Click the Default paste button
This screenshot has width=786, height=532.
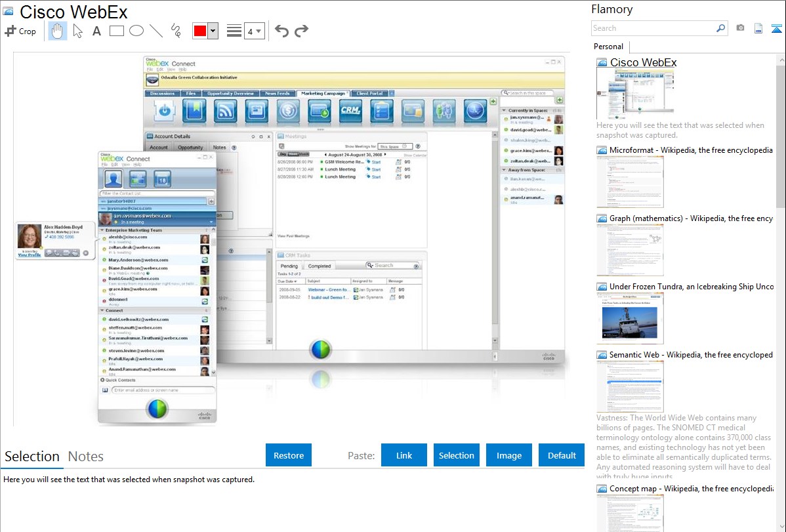[562, 455]
